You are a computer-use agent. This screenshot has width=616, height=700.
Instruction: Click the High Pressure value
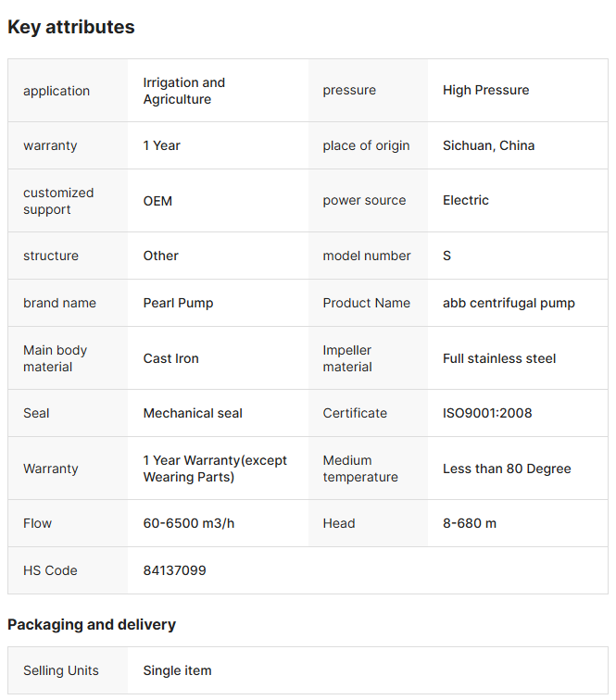tap(485, 90)
